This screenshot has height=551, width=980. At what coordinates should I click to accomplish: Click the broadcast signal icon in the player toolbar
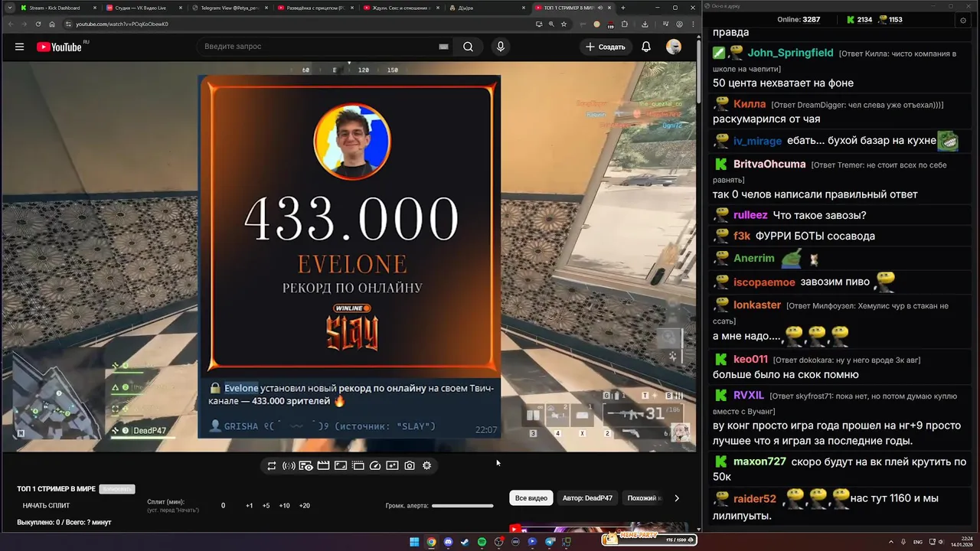point(289,465)
